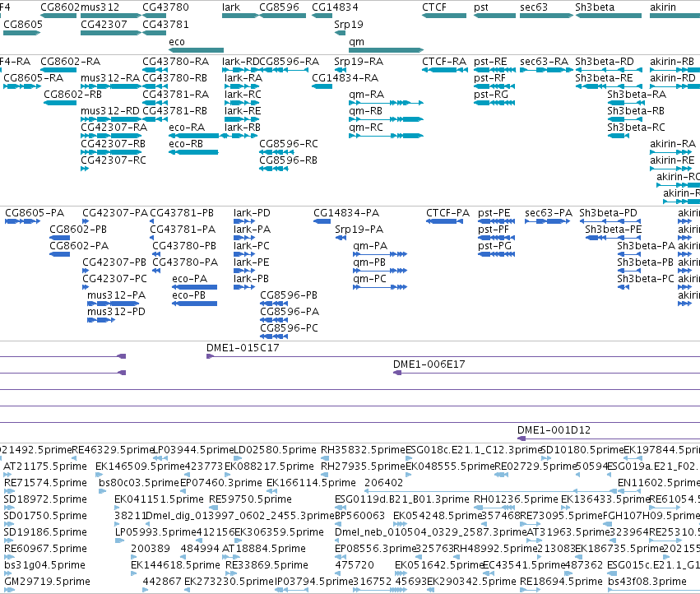Click EST RE59750.5prime

click(x=250, y=499)
